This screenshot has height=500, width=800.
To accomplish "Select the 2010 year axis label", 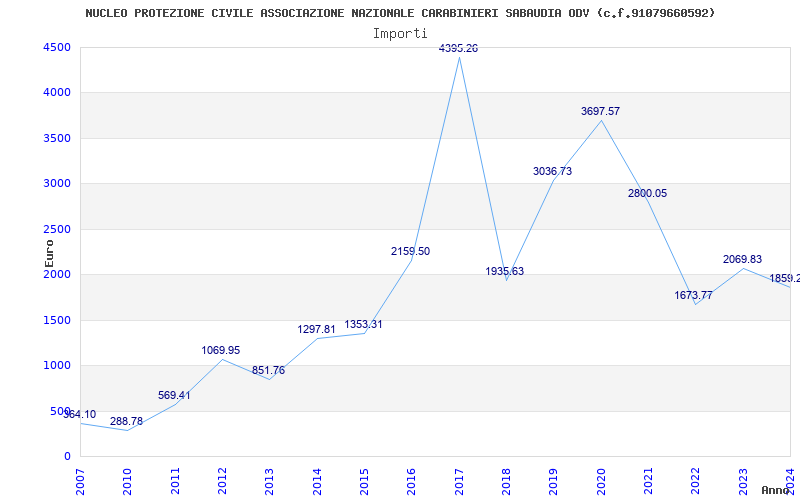I will click(128, 481).
